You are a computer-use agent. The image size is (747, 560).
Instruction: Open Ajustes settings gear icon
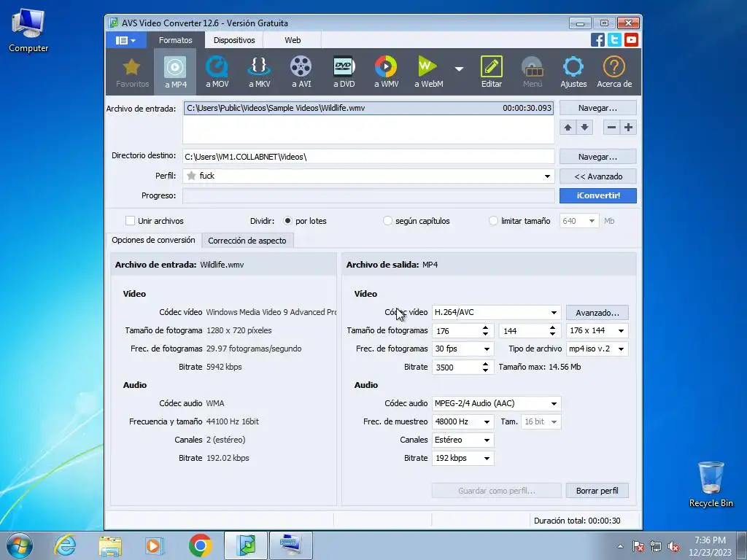(x=573, y=72)
